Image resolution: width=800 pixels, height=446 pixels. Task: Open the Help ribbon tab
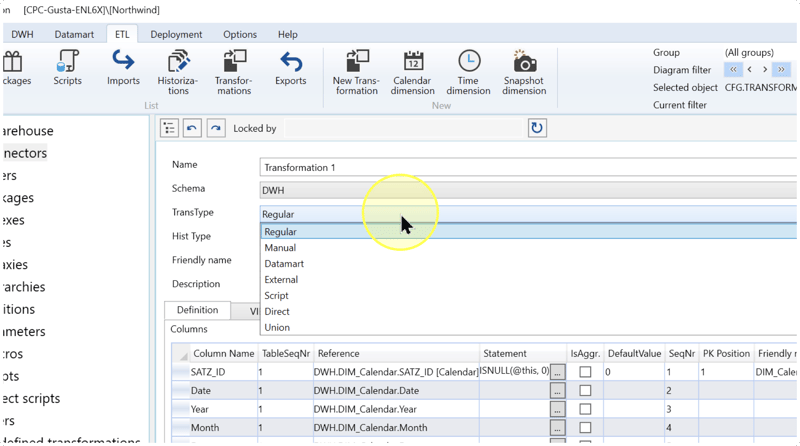(x=288, y=34)
